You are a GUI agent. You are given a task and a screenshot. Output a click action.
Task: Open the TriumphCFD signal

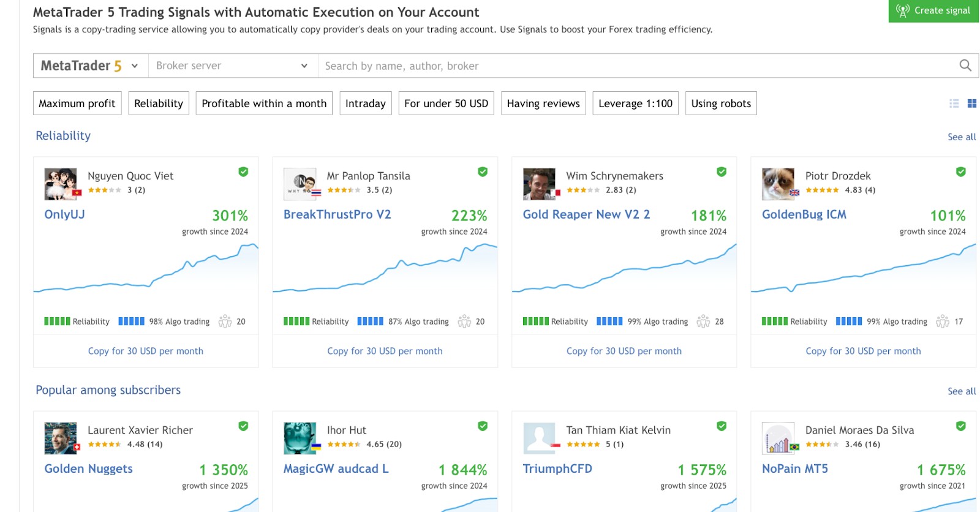tap(557, 469)
